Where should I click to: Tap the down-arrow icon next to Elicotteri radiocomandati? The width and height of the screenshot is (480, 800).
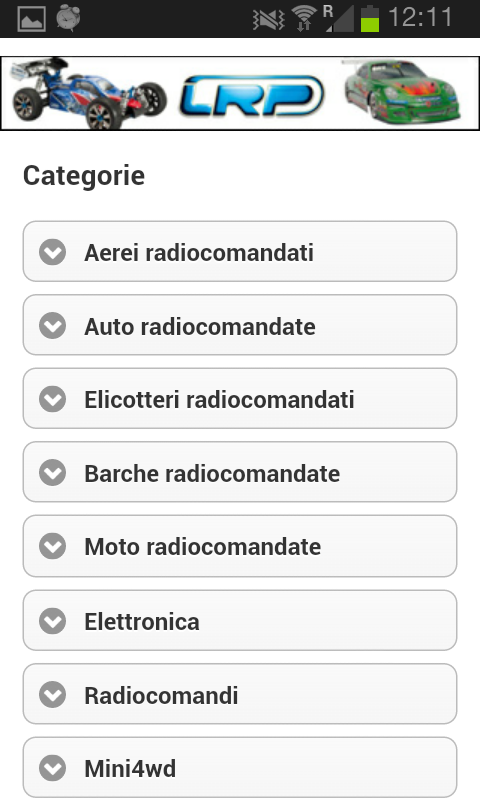pyautogui.click(x=53, y=399)
